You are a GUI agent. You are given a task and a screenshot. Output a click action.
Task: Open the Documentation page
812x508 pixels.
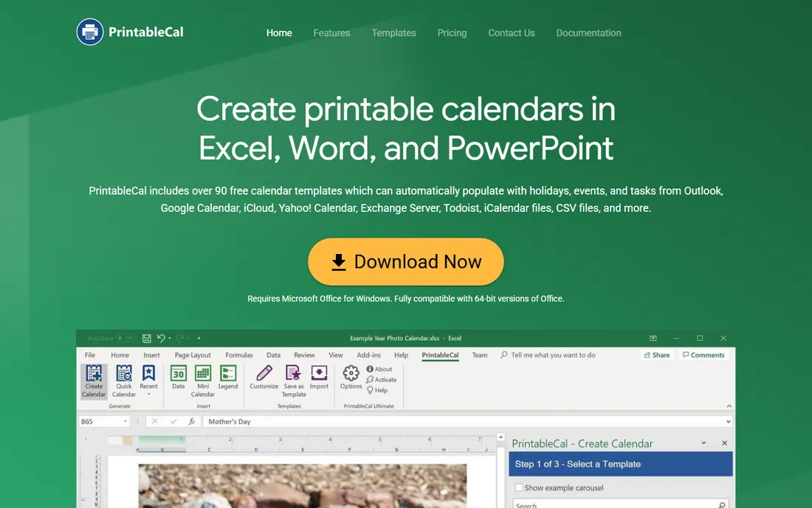[588, 33]
